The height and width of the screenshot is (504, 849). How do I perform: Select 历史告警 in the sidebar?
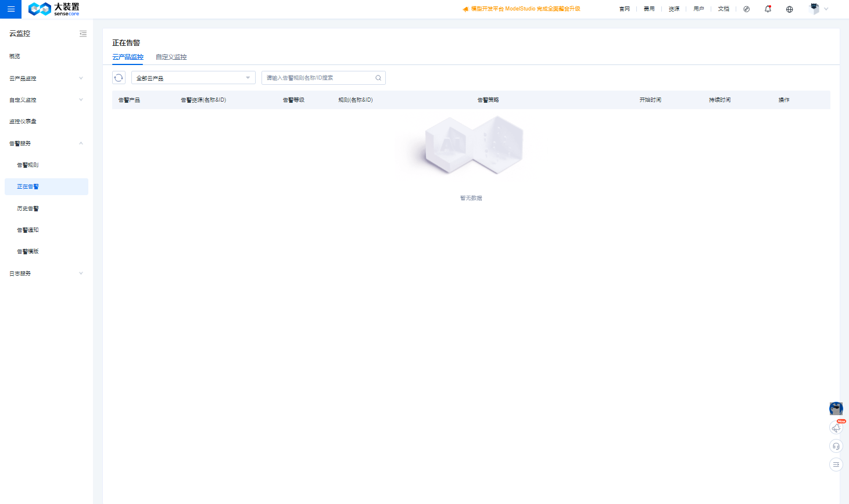[28, 208]
